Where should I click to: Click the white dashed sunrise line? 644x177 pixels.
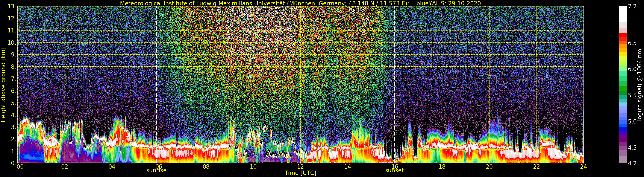tap(156, 75)
